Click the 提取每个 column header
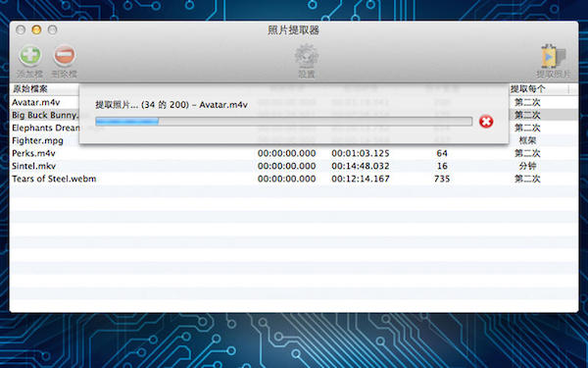 [527, 89]
